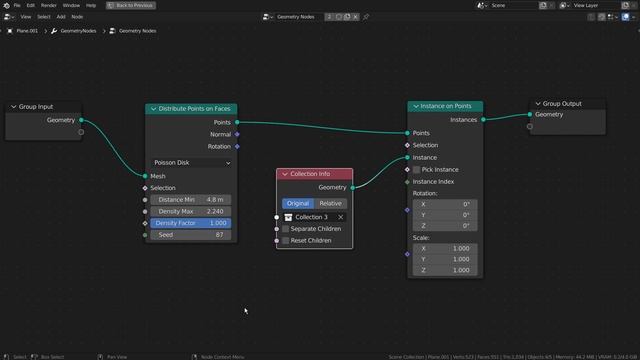Click the Group Input Geometry output socket

point(81,120)
